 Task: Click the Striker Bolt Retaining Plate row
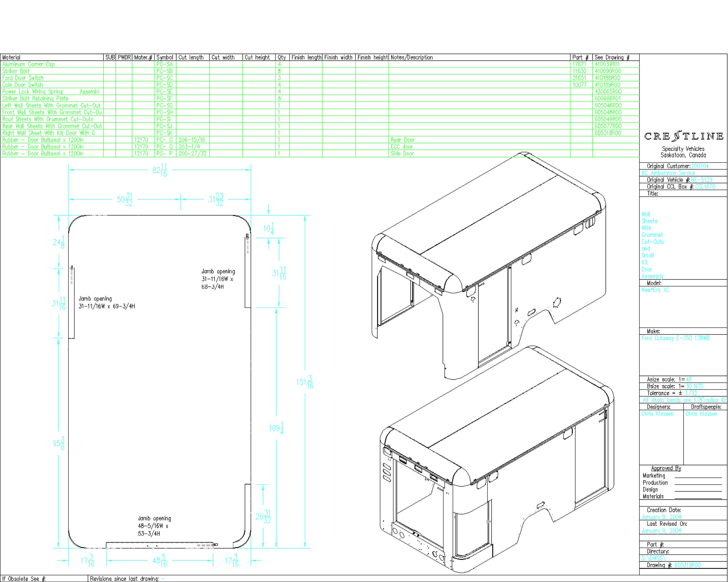pos(36,99)
